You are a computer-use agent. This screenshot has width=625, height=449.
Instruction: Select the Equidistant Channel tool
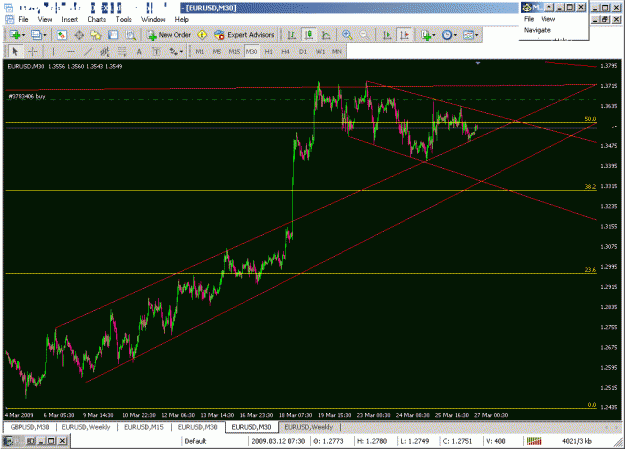click(x=105, y=51)
